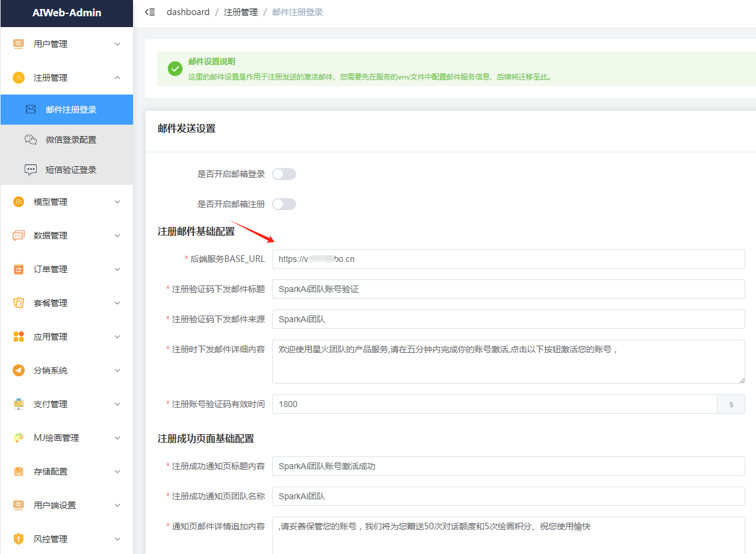
Task: Expand the 用户管理 section chevron
Action: click(118, 44)
